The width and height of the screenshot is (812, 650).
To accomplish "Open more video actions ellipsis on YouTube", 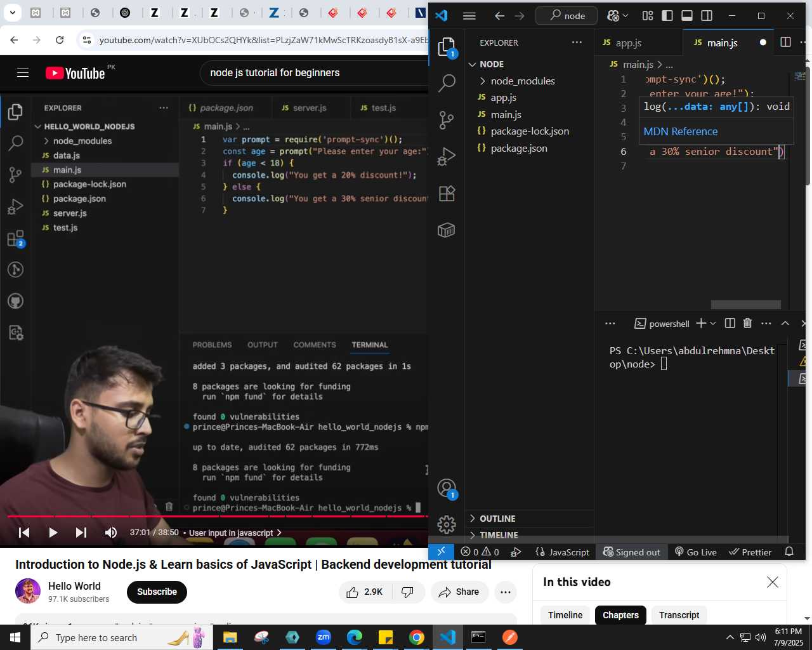I will (506, 592).
